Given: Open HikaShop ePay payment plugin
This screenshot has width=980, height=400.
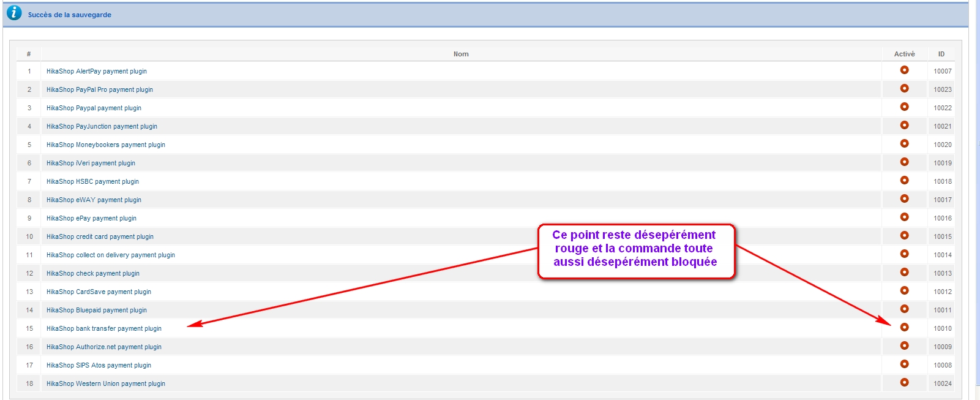Looking at the screenshot, I should point(91,219).
